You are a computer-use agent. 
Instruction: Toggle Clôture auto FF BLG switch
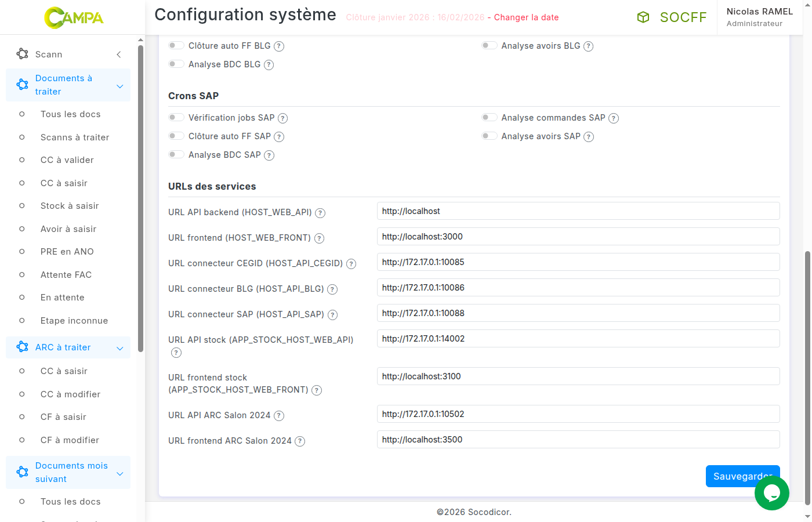(176, 45)
